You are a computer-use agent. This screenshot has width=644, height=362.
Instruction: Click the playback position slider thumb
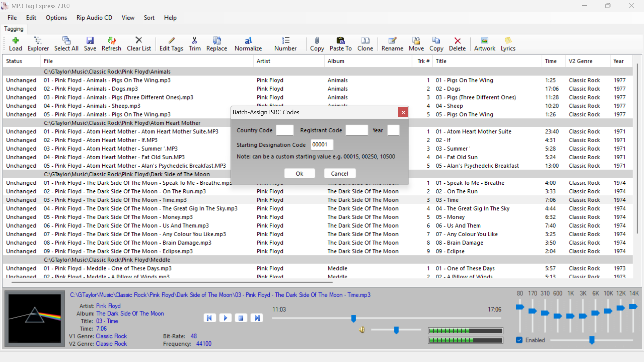[354, 318]
